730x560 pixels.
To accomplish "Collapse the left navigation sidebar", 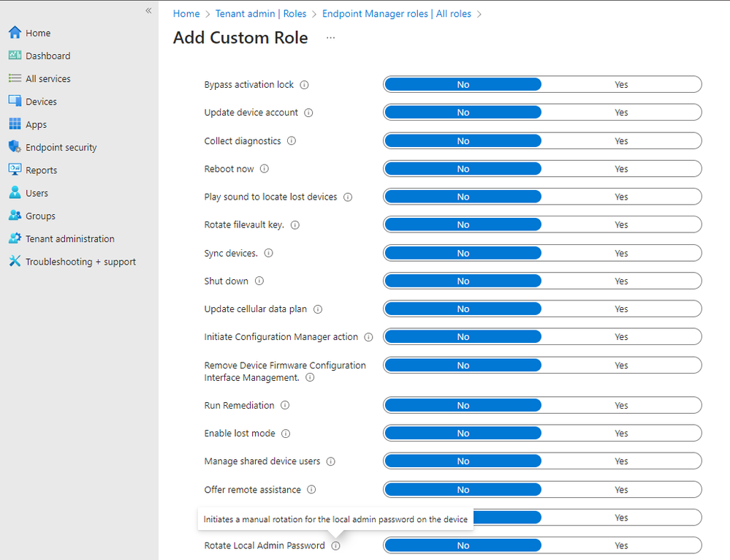I will 148,11.
